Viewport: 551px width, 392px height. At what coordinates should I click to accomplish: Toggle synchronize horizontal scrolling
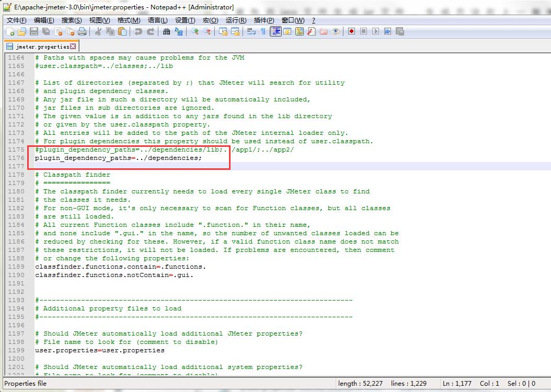pyautogui.click(x=235, y=31)
